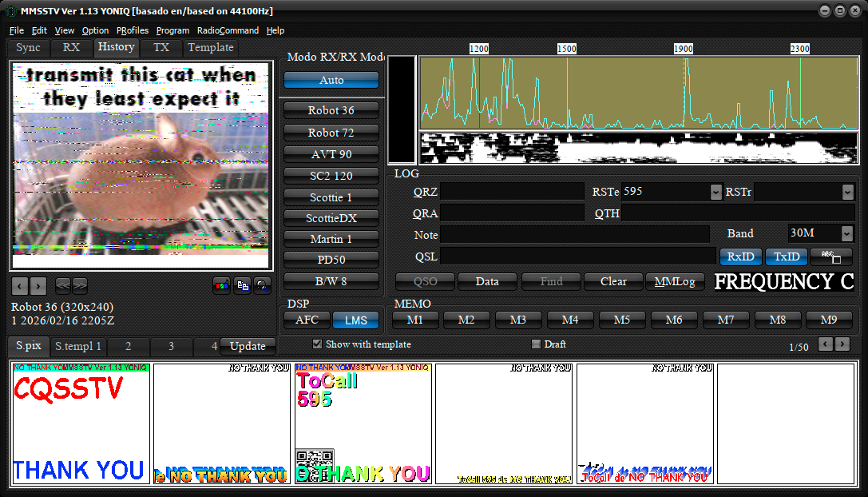Screen dimensions: 868x497
Task: Switch to the TX tab
Action: coord(161,47)
